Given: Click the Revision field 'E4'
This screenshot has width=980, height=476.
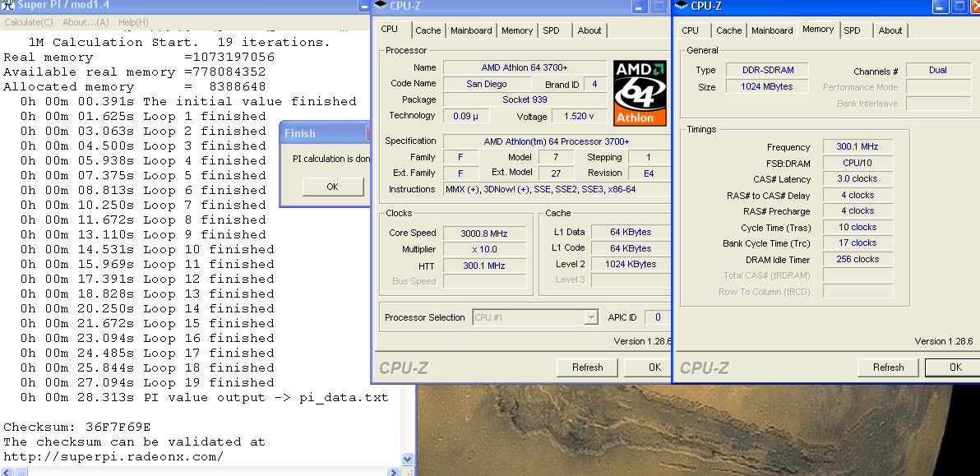Looking at the screenshot, I should 648,173.
